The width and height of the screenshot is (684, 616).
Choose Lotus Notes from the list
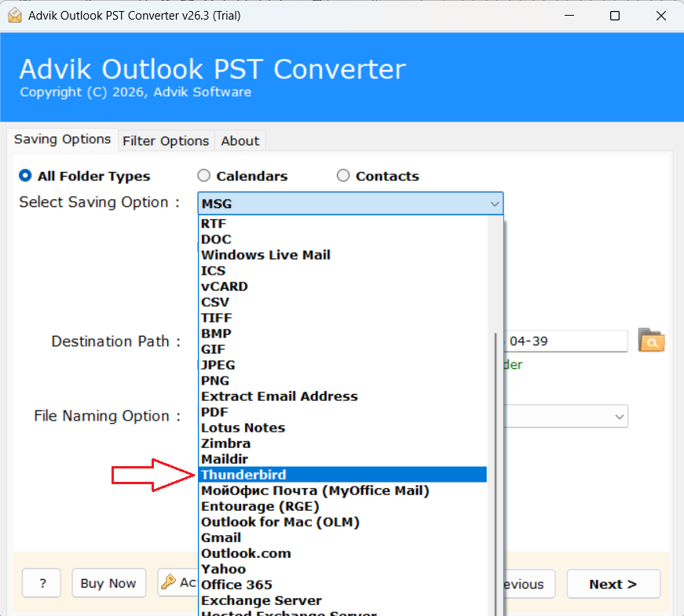click(x=343, y=428)
